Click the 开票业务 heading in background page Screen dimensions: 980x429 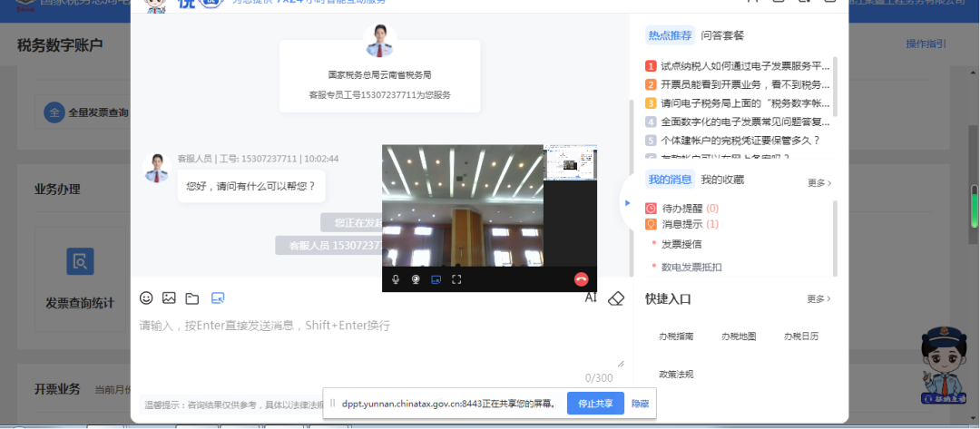(57, 389)
